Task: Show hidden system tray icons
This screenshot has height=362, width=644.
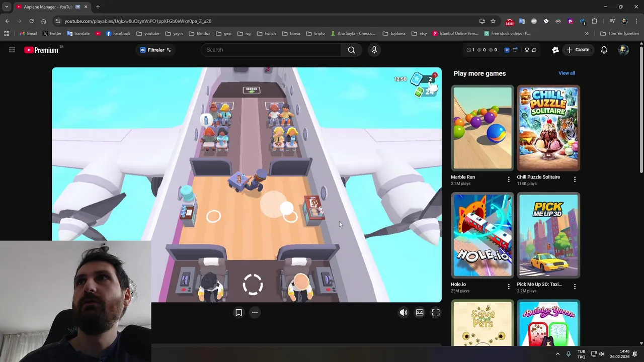Action: pyautogui.click(x=557, y=354)
